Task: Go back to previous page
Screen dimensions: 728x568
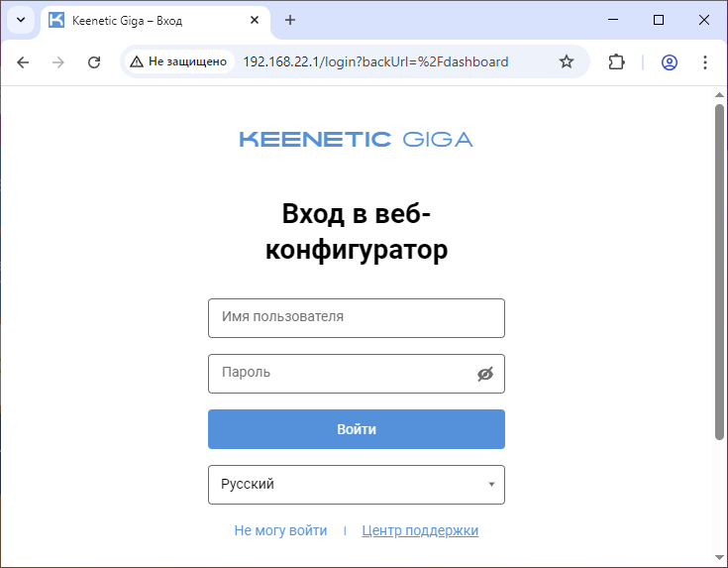Action: pos(24,62)
